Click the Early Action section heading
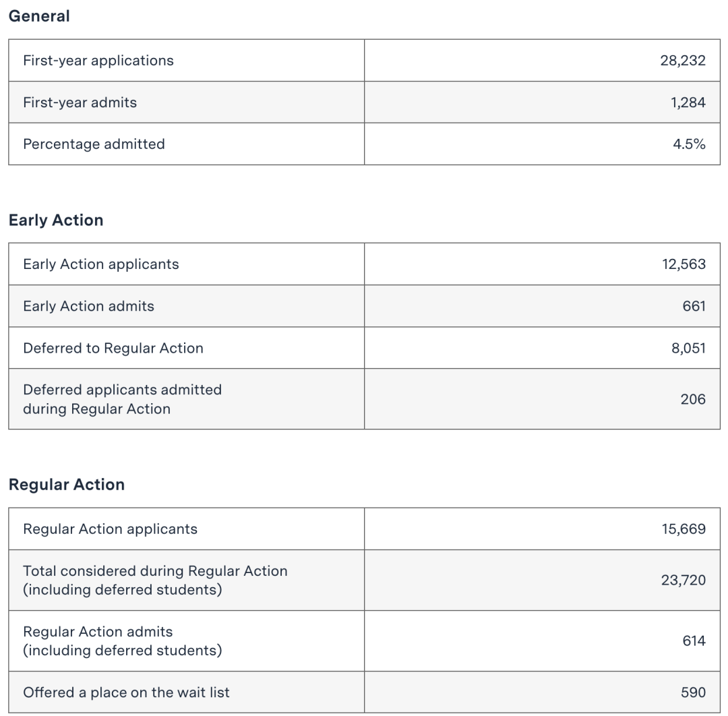Screen dimensions: 728x716 pyautogui.click(x=56, y=220)
